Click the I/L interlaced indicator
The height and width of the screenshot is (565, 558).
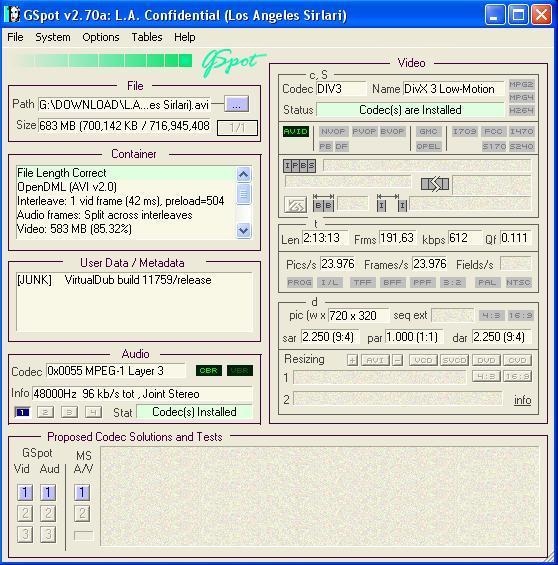330,282
